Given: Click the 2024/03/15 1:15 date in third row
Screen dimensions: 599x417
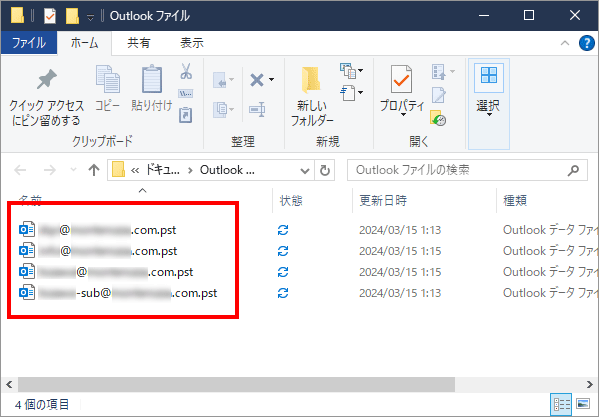Looking at the screenshot, I should pos(400,272).
